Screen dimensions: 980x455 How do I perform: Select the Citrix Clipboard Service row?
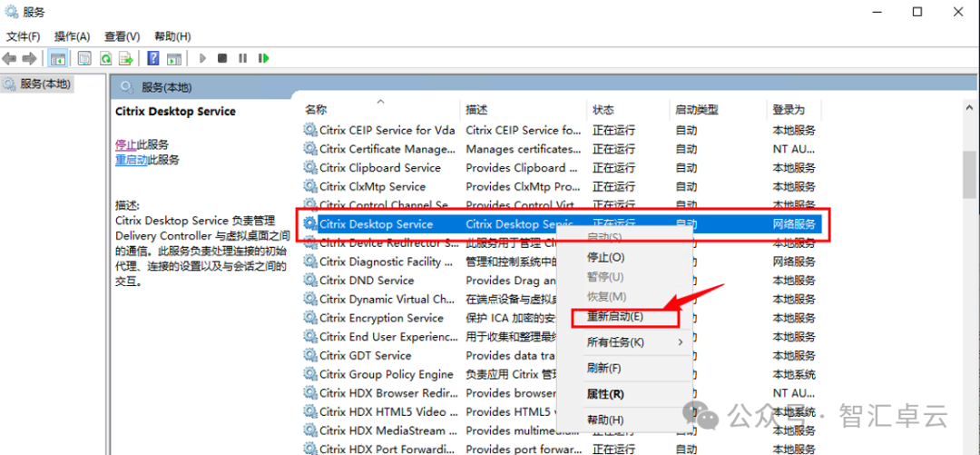562,168
